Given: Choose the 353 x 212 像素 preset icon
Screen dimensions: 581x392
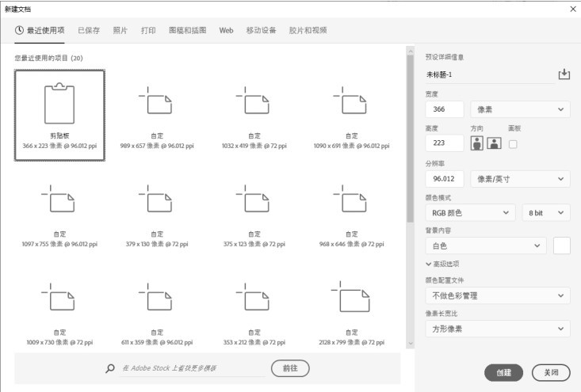Looking at the screenshot, I should coord(253,297).
